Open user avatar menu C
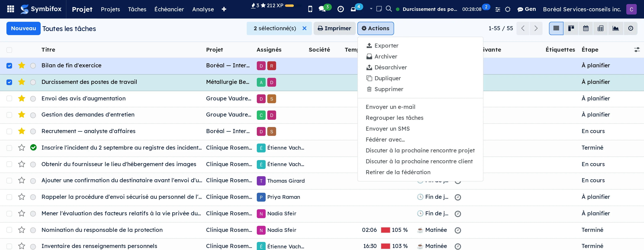This screenshot has width=644, height=250. coord(631,9)
